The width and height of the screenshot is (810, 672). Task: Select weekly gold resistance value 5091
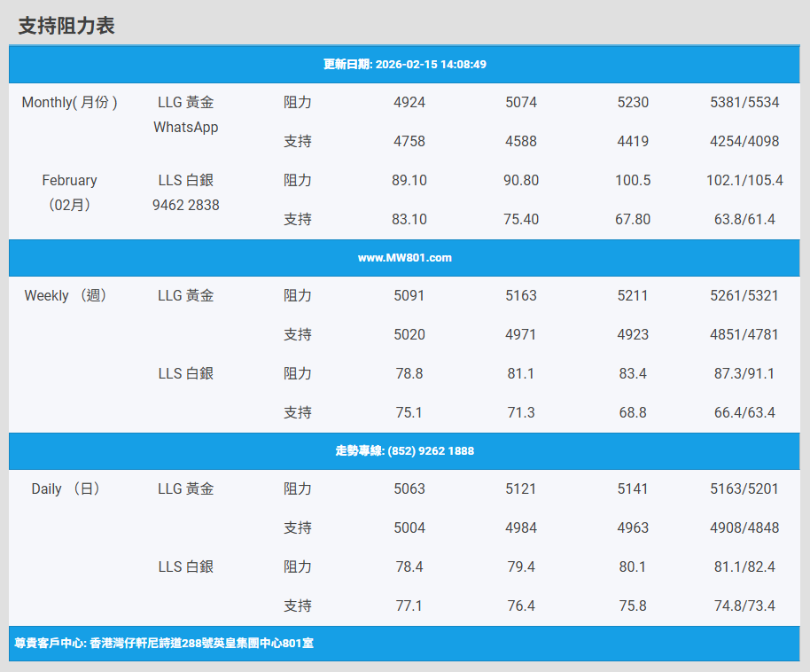[x=409, y=296]
